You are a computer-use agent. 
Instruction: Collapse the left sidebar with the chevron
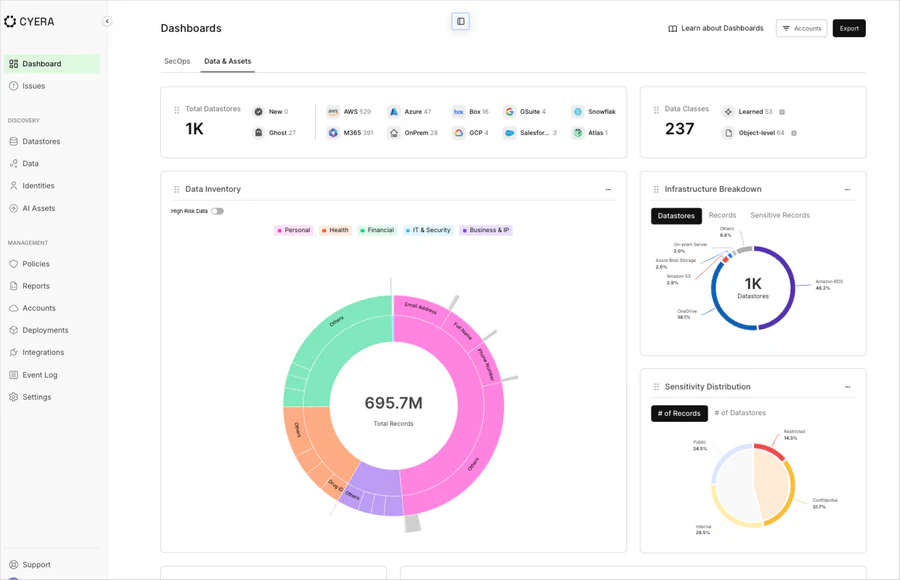pyautogui.click(x=107, y=20)
